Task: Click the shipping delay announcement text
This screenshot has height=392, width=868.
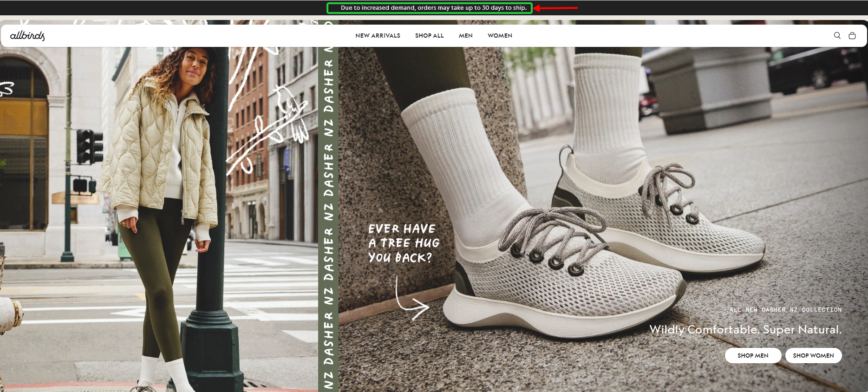Action: point(434,8)
